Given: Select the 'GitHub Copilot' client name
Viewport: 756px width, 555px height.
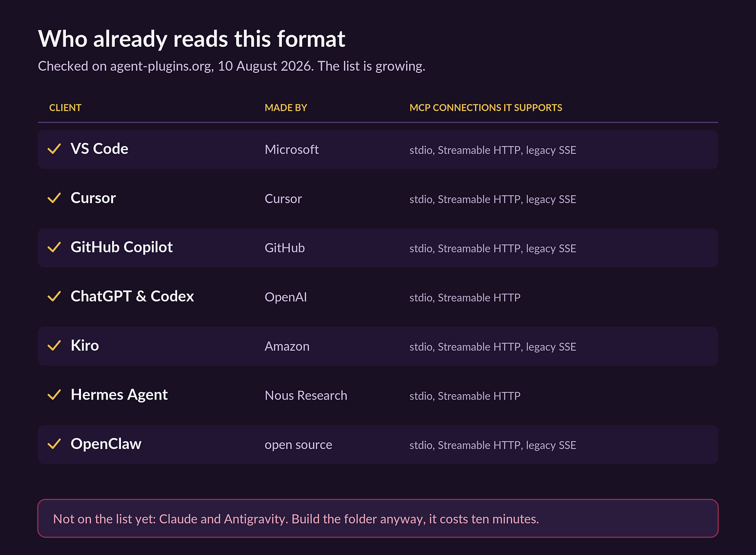Looking at the screenshot, I should pyautogui.click(x=122, y=247).
